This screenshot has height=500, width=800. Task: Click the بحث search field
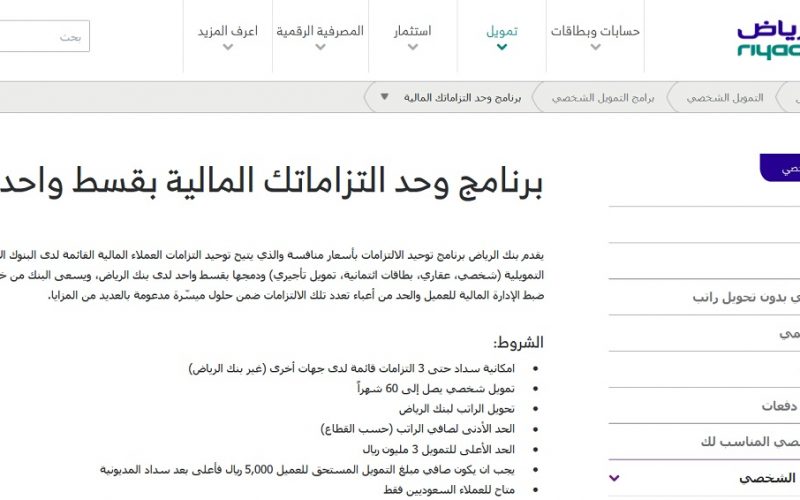pos(44,36)
